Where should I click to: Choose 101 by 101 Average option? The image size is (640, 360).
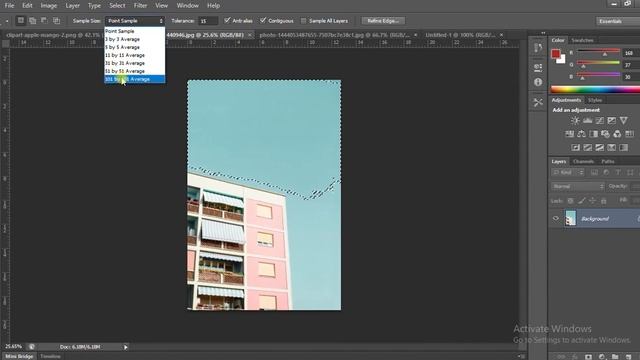[135, 79]
